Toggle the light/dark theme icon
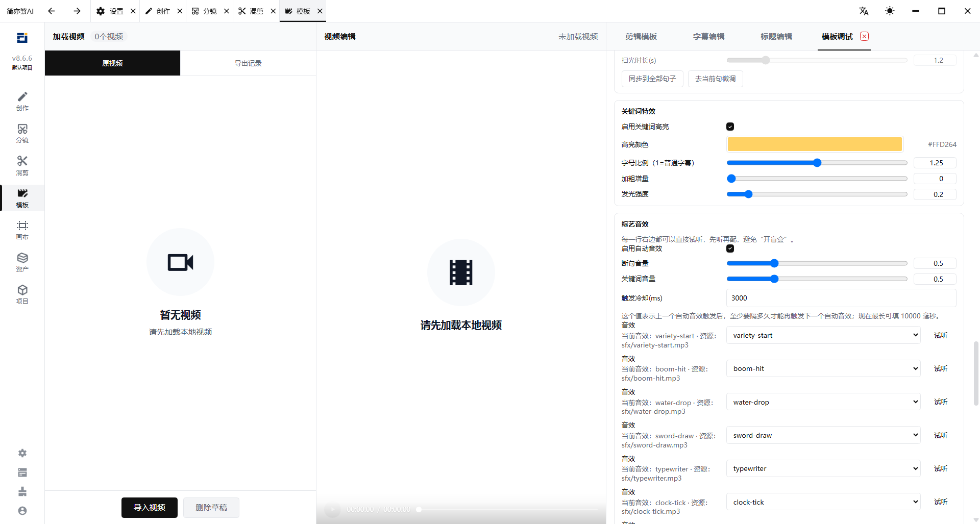This screenshot has width=980, height=524. click(890, 11)
